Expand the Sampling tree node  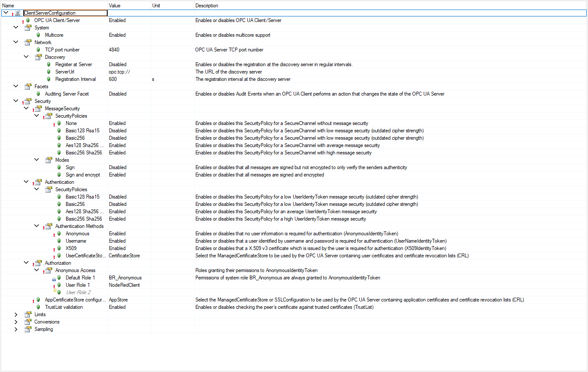[16, 329]
